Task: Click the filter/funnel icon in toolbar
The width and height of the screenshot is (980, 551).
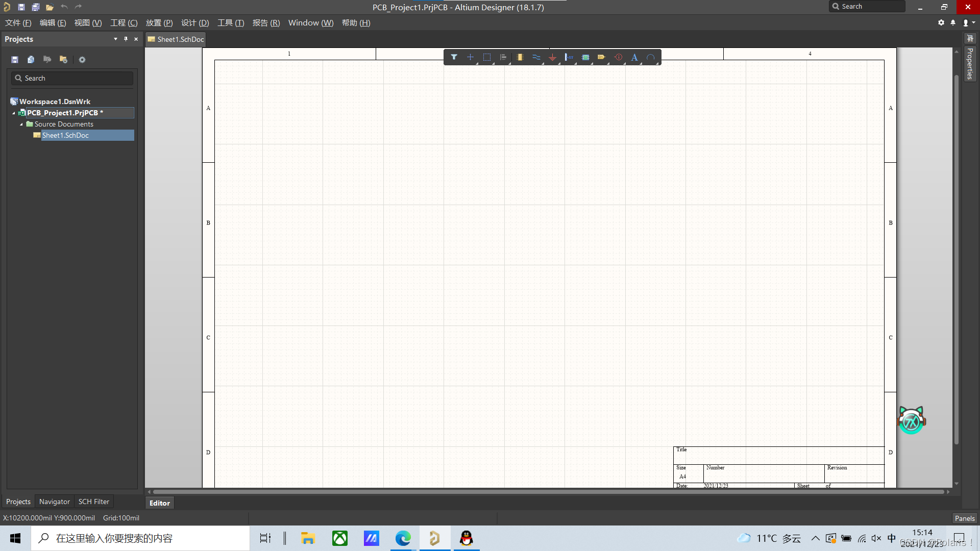Action: (x=454, y=57)
